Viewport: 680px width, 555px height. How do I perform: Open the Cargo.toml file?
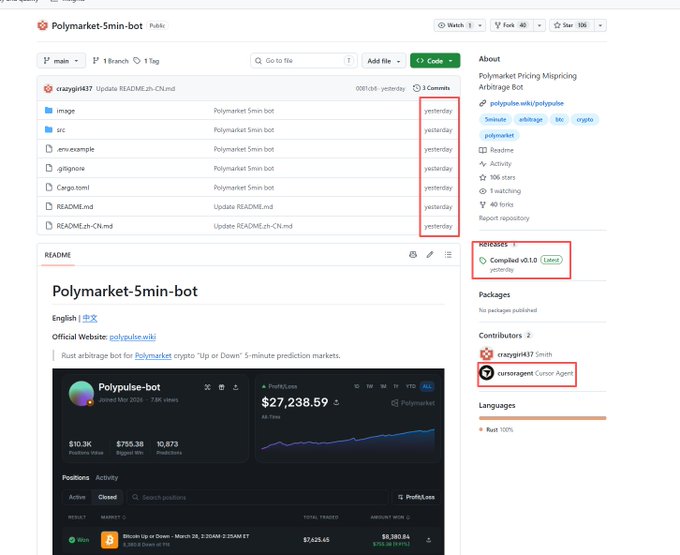tap(73, 188)
